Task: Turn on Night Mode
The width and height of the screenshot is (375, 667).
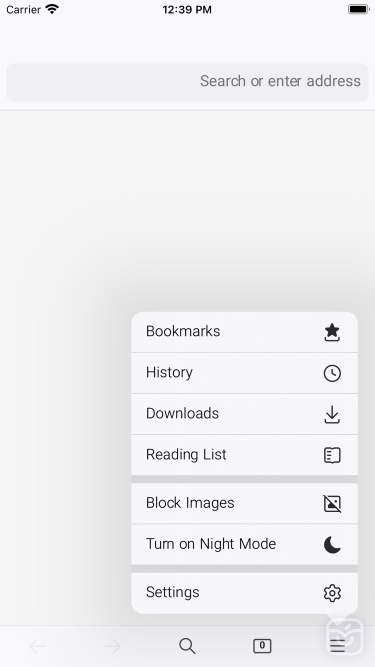Action: (x=244, y=544)
